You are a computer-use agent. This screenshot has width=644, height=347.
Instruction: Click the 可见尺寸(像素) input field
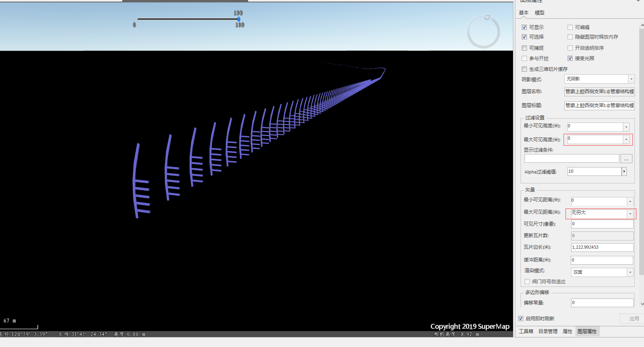(602, 224)
